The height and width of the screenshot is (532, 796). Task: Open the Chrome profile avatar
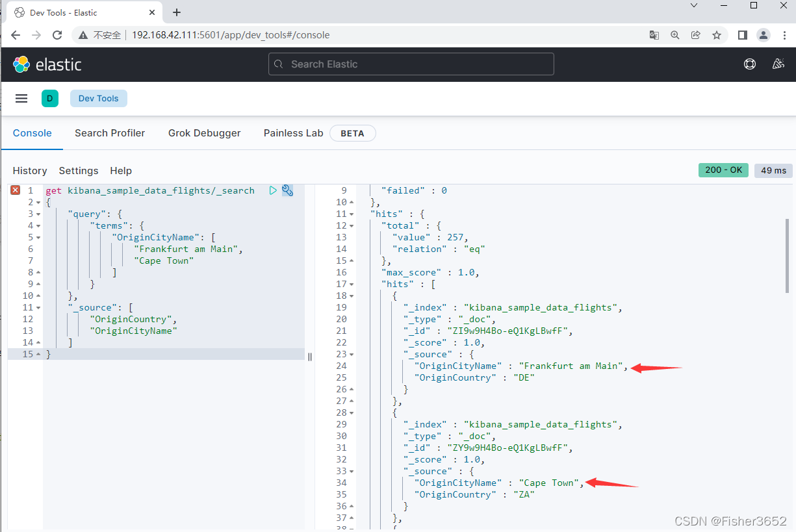click(764, 35)
